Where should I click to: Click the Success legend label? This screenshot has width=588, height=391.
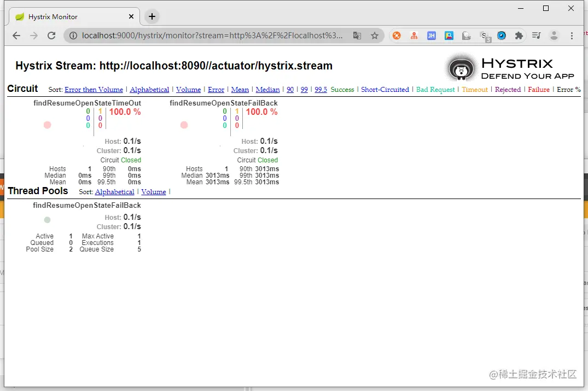(x=342, y=90)
